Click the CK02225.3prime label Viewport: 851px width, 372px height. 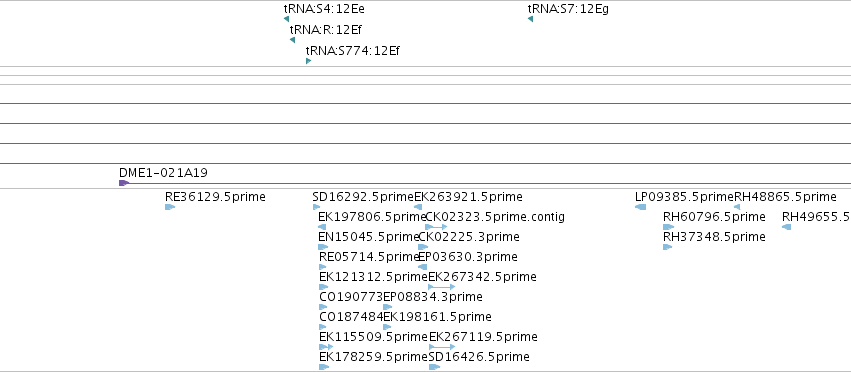click(469, 237)
